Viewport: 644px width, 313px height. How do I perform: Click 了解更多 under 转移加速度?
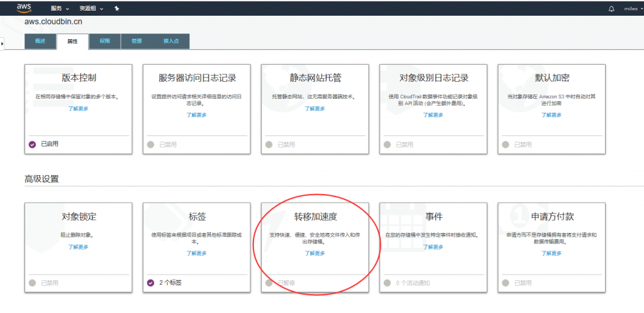click(315, 253)
